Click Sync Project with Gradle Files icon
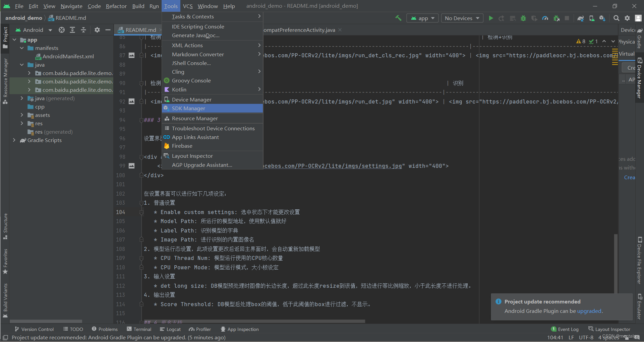The image size is (644, 342). tap(581, 18)
